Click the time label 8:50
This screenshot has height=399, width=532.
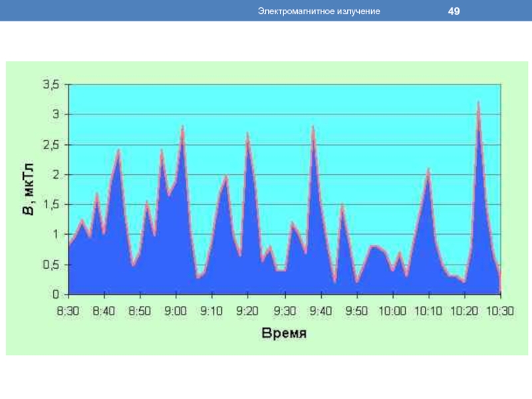140,311
